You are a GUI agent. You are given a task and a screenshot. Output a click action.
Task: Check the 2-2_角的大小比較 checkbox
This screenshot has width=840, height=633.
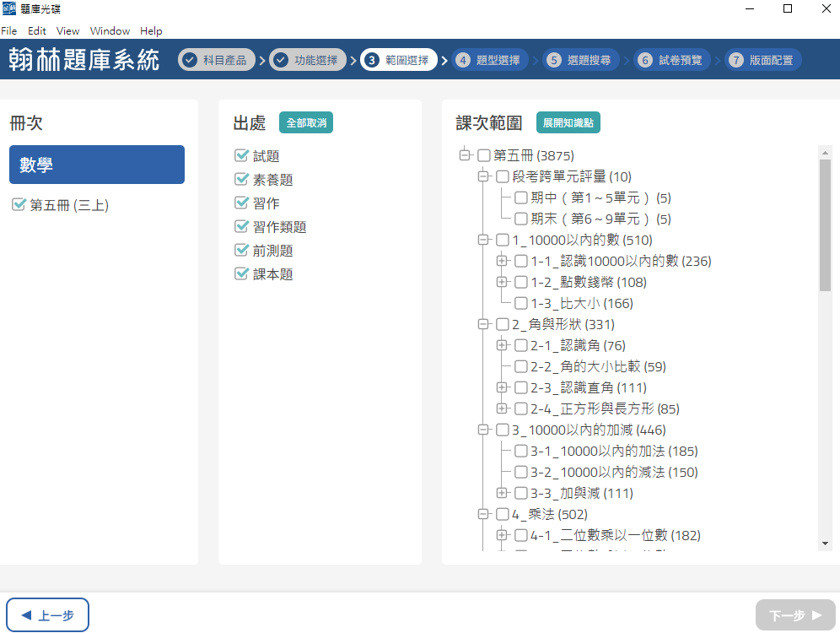(521, 366)
